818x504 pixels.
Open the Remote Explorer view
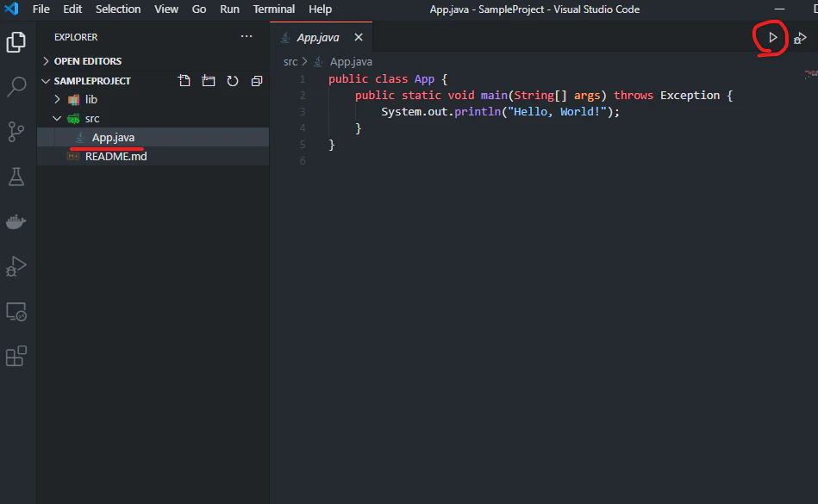pos(17,311)
